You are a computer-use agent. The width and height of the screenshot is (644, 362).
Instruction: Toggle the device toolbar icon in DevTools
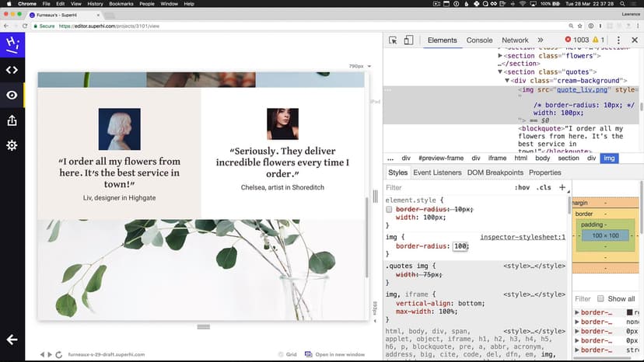pyautogui.click(x=410, y=40)
